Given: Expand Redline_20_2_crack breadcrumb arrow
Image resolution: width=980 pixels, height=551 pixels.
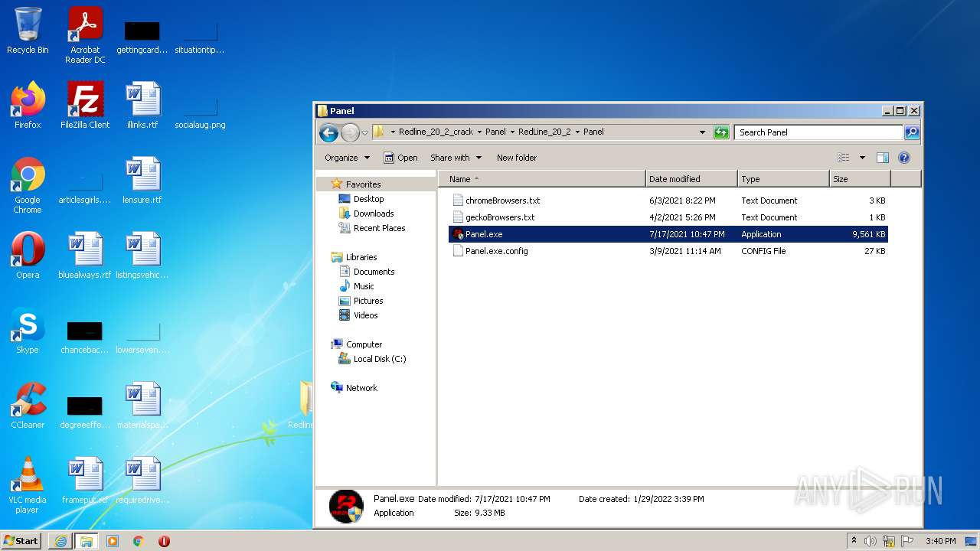Looking at the screenshot, I should point(479,132).
